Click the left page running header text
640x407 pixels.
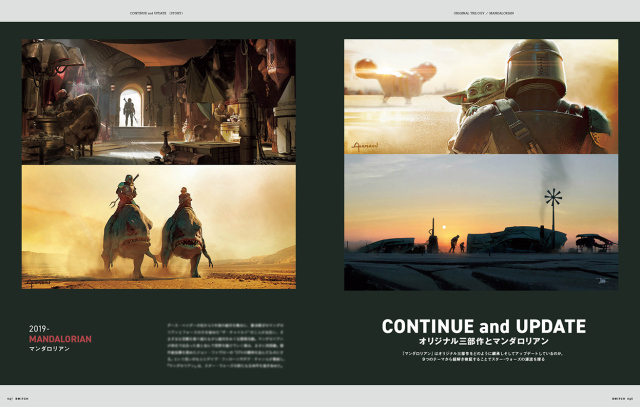(157, 13)
